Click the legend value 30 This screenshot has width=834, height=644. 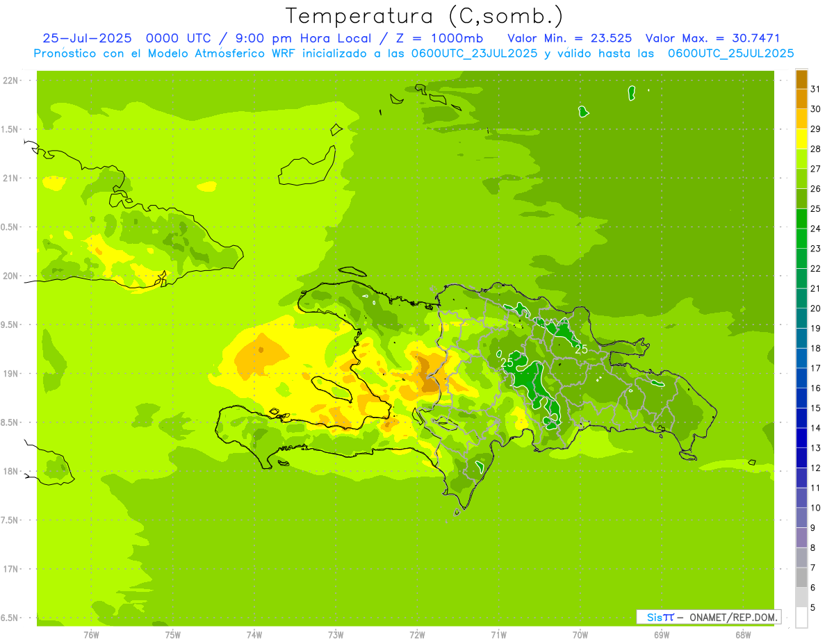(815, 109)
